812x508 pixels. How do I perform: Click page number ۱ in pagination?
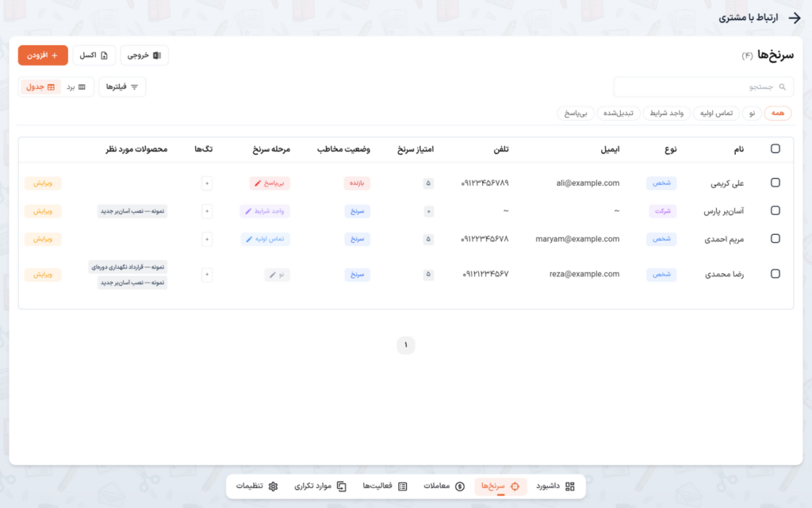(406, 344)
